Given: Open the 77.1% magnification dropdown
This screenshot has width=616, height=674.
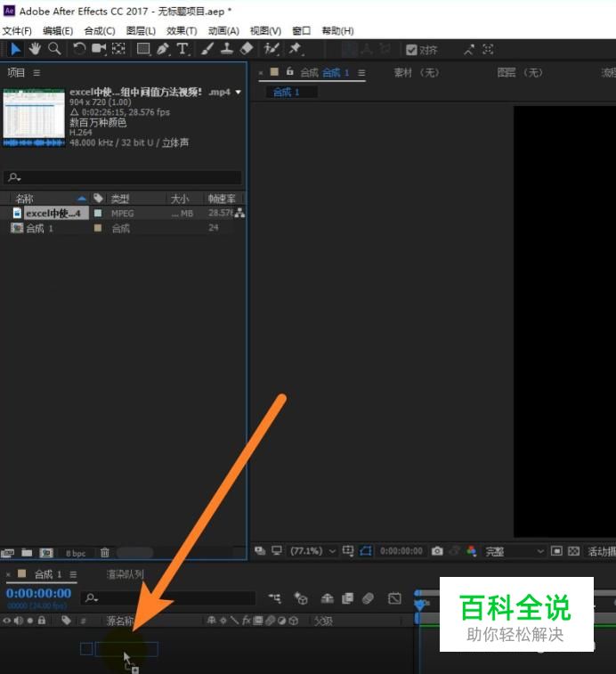Looking at the screenshot, I should point(313,551).
